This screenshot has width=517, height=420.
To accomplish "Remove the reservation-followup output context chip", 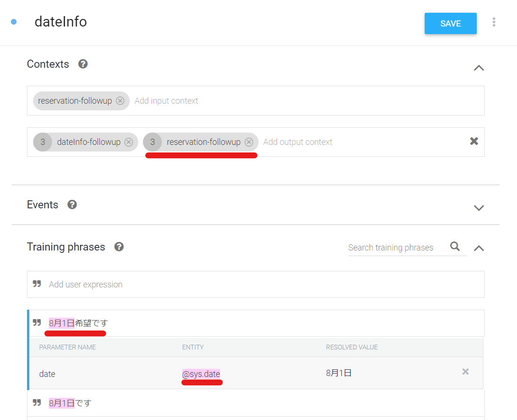I will 249,142.
